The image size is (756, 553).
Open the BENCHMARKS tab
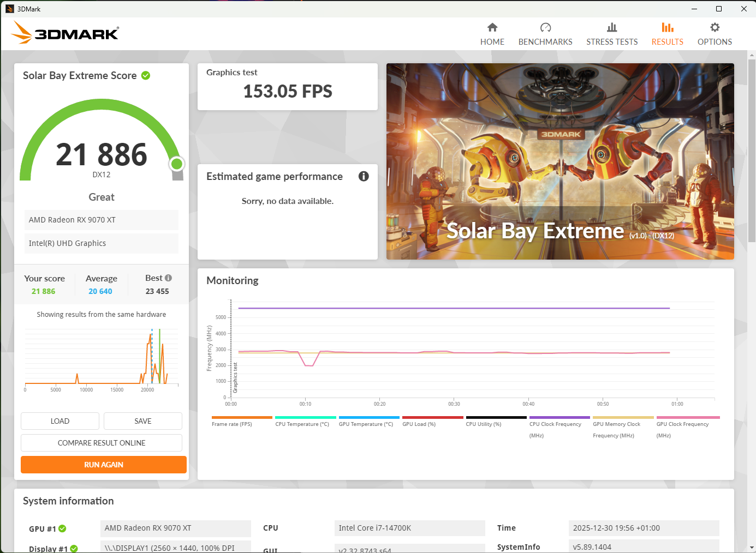pos(545,33)
